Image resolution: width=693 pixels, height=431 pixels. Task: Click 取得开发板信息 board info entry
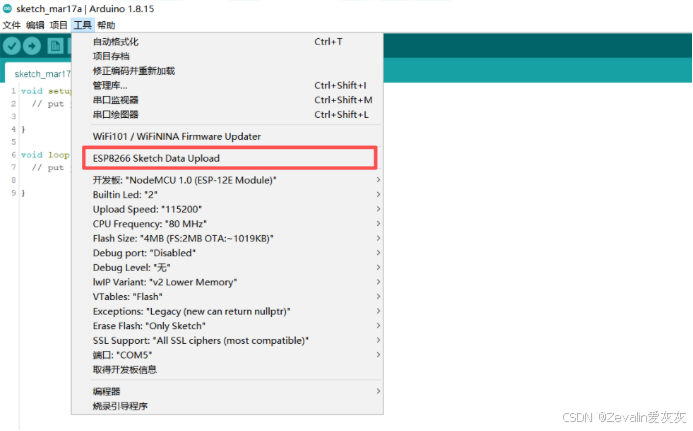227,370
